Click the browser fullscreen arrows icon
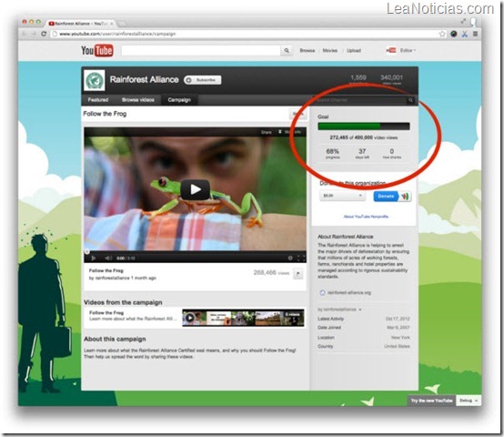 463,21
